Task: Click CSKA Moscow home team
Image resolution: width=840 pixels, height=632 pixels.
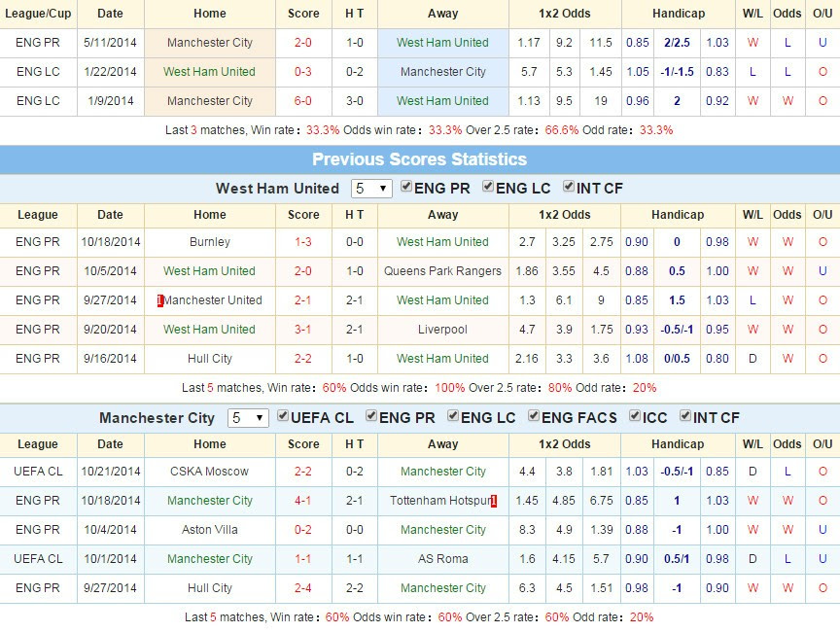Action: coord(209,472)
